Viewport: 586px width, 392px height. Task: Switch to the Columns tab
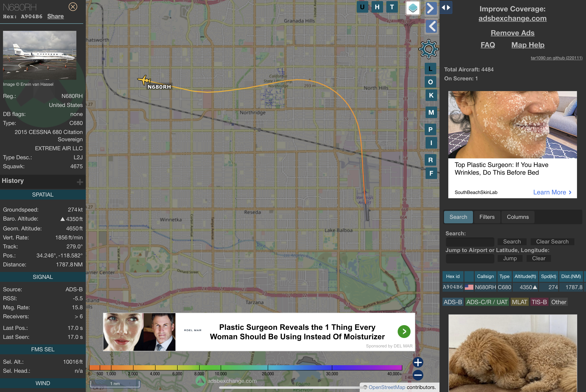(518, 217)
